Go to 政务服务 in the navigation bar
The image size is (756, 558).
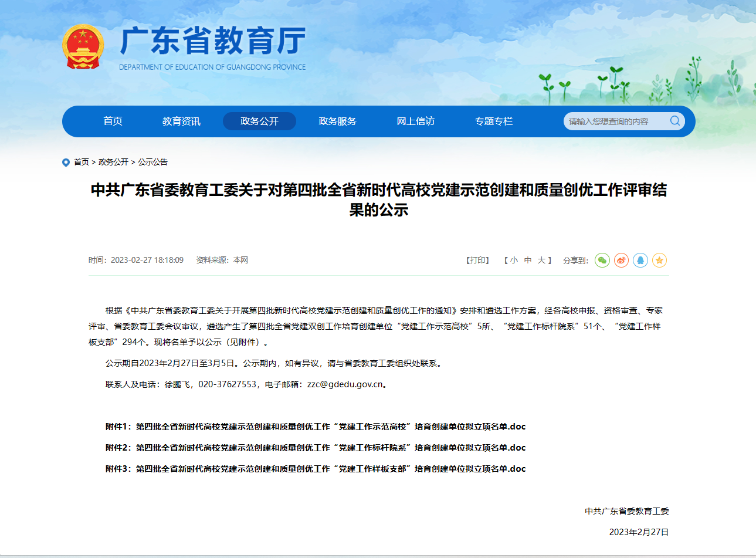(x=337, y=121)
